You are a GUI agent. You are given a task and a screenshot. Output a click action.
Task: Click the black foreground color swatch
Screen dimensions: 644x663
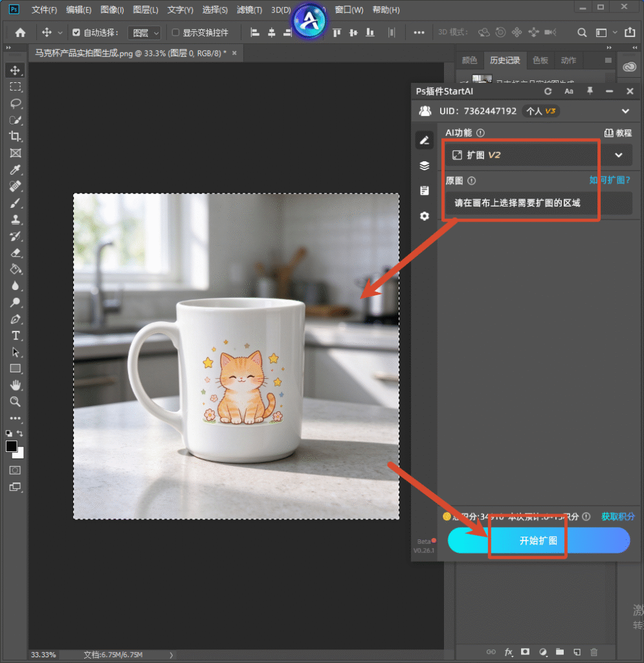point(12,446)
